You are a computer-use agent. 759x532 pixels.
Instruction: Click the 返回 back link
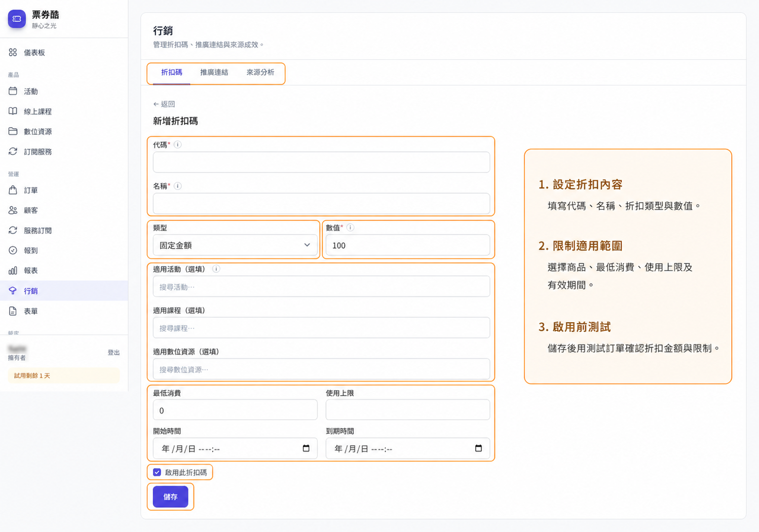pos(164,104)
